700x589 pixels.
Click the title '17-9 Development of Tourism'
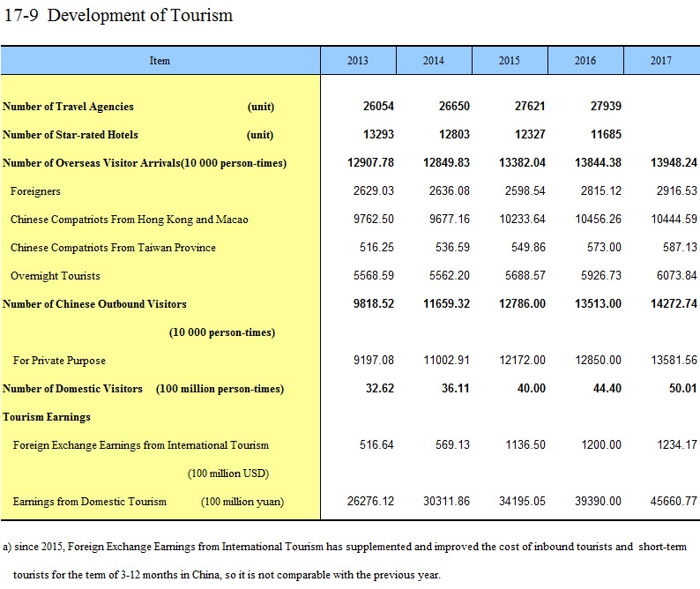point(118,15)
